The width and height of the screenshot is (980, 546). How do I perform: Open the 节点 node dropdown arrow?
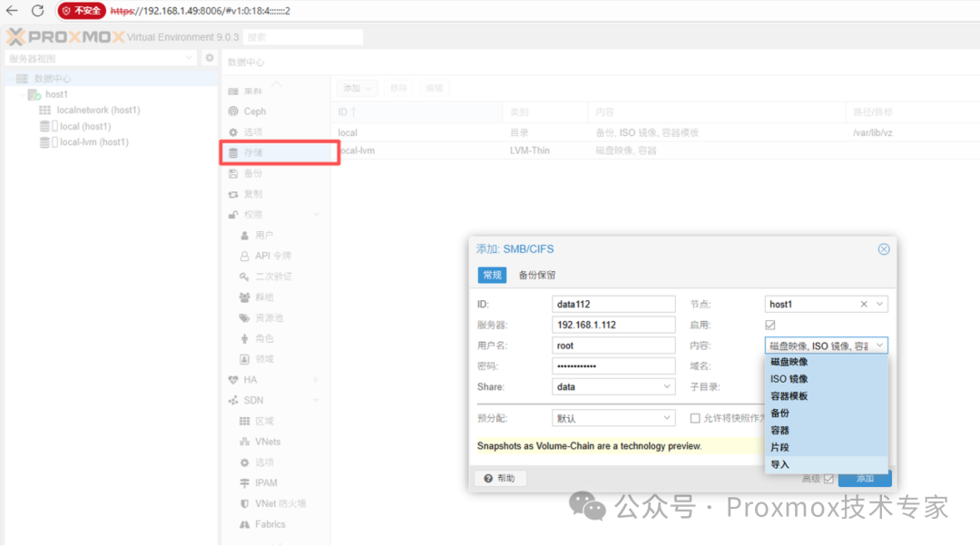(879, 304)
